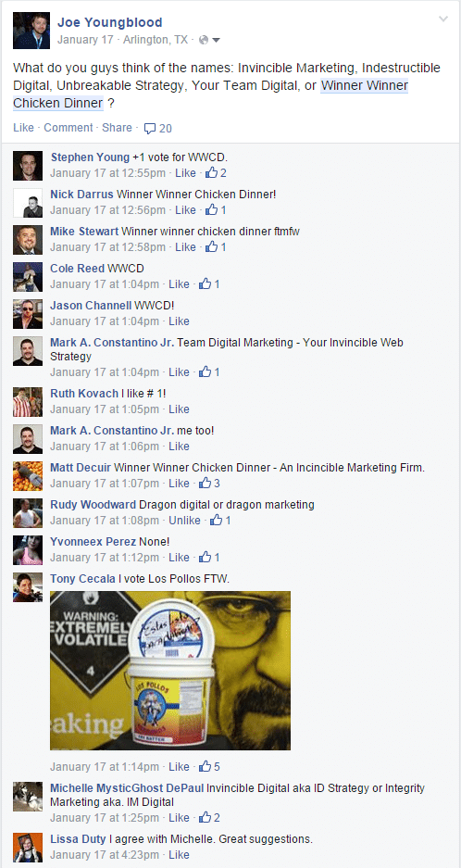The width and height of the screenshot is (461, 868).
Task: Open the audience privacy globe dropdown
Action: tap(209, 40)
